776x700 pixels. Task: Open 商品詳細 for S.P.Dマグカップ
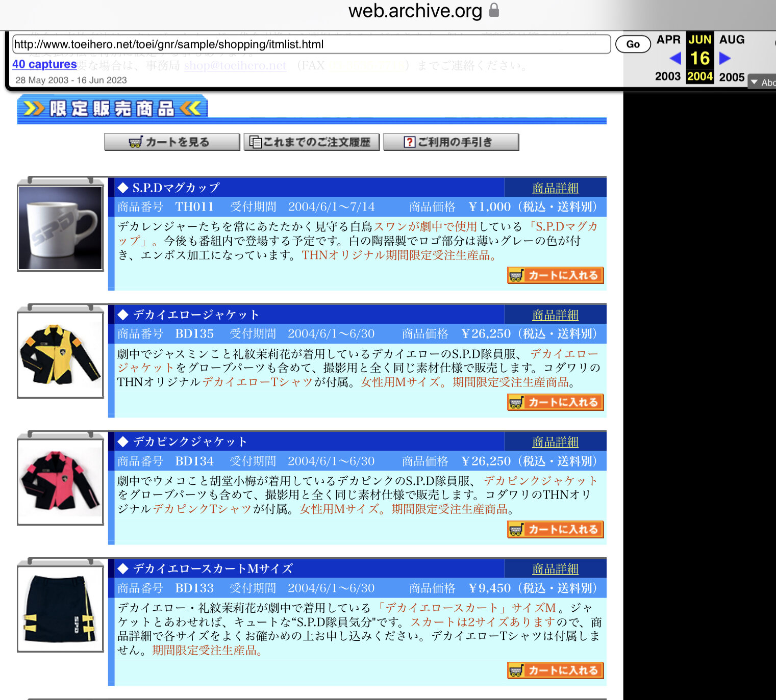tap(555, 188)
